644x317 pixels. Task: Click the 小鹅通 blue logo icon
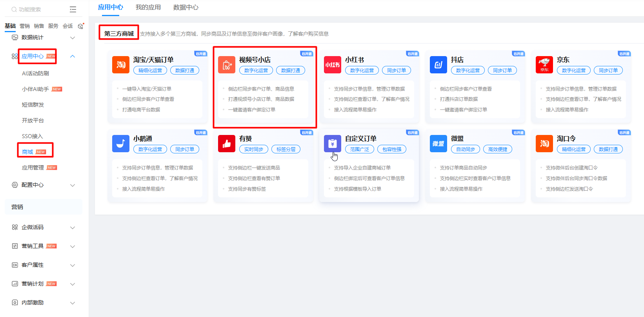tap(121, 144)
